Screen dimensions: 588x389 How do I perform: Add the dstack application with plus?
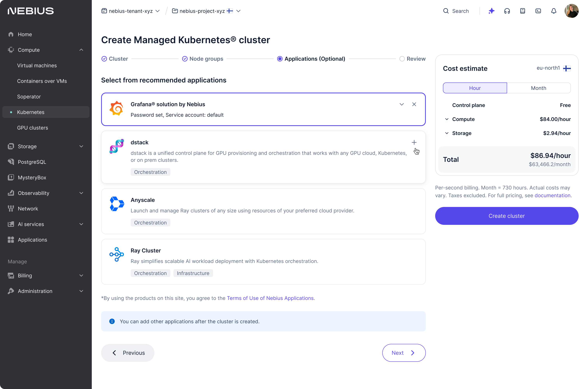(414, 142)
